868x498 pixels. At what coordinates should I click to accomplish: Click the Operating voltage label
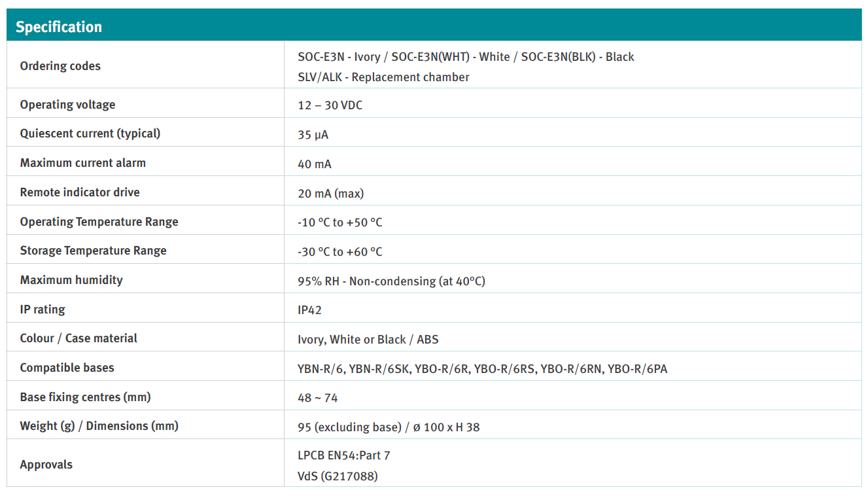tap(67, 105)
